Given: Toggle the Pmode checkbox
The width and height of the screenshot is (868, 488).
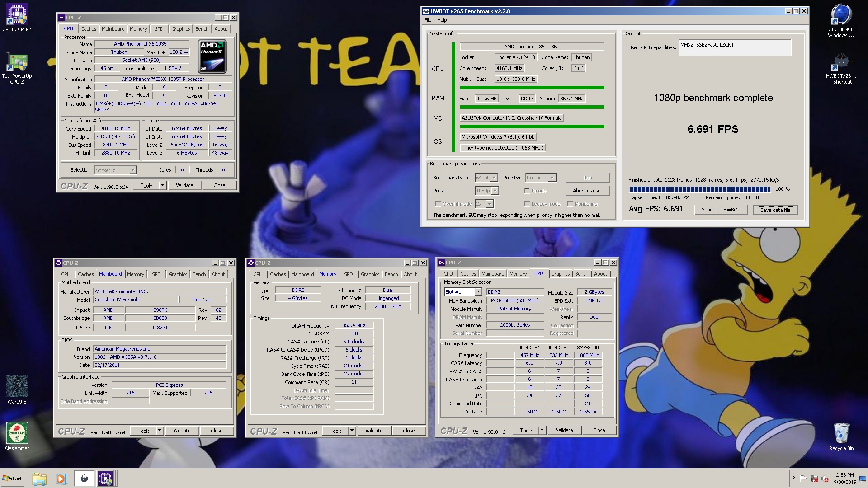Looking at the screenshot, I should [527, 191].
